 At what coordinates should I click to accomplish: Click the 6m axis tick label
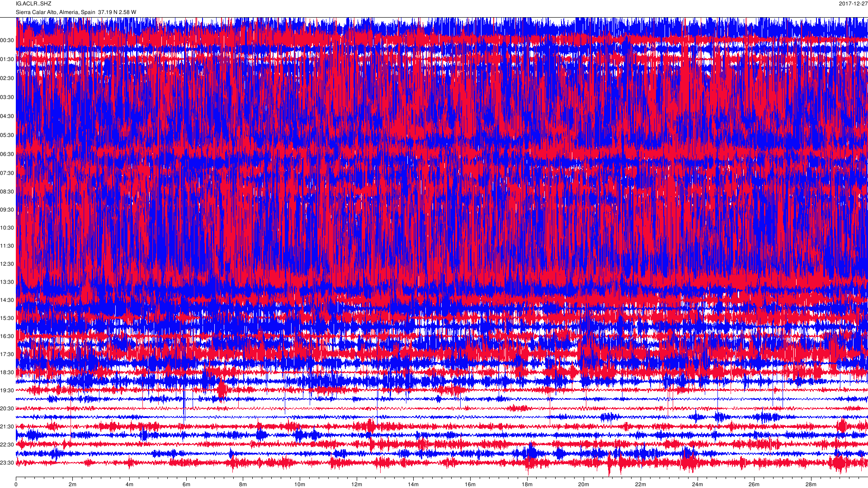(x=186, y=484)
